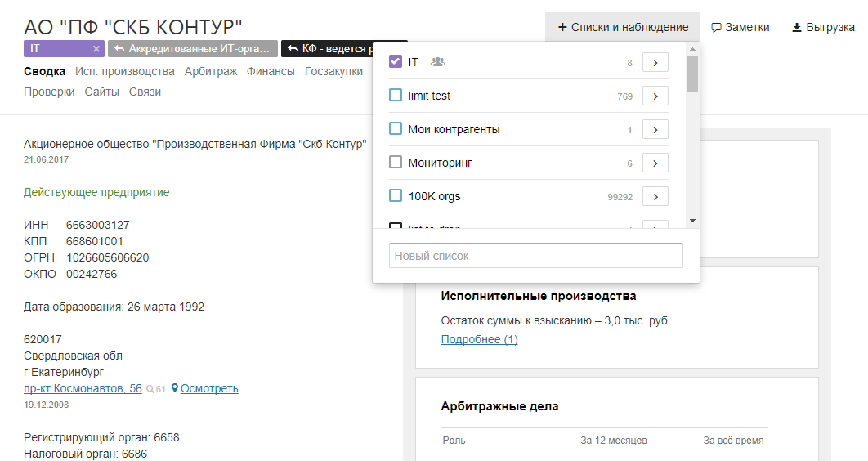This screenshot has width=868, height=461.
Task: Check the limit test list checkbox
Action: (x=396, y=96)
